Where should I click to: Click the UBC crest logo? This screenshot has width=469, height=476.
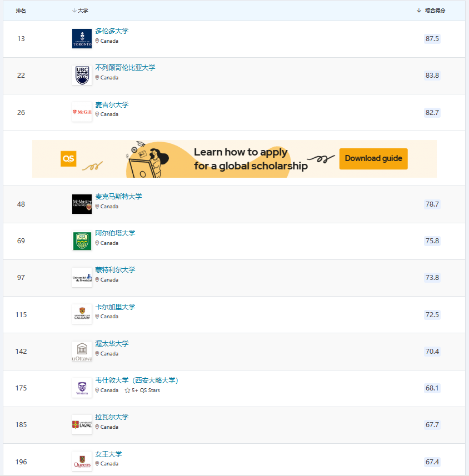click(82, 76)
